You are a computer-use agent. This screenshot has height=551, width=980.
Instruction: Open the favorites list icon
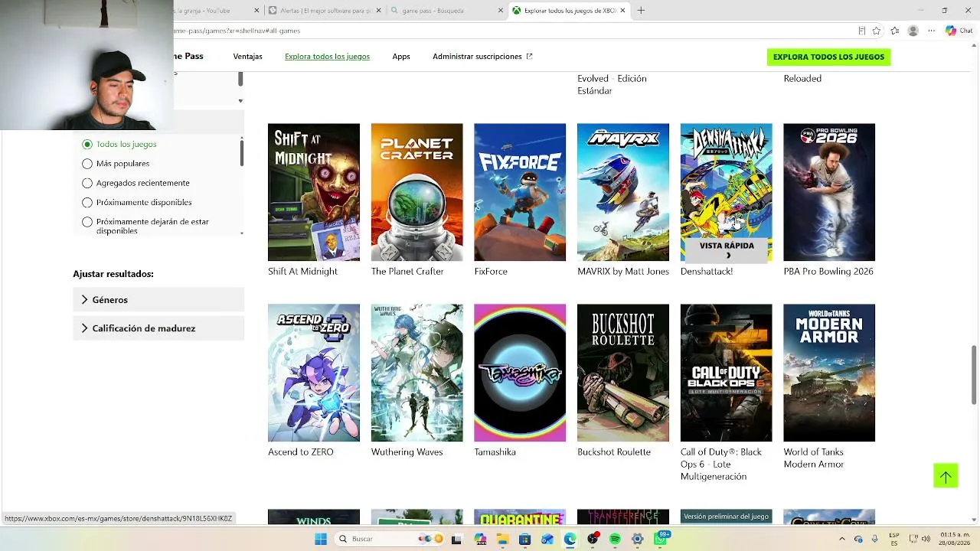895,31
